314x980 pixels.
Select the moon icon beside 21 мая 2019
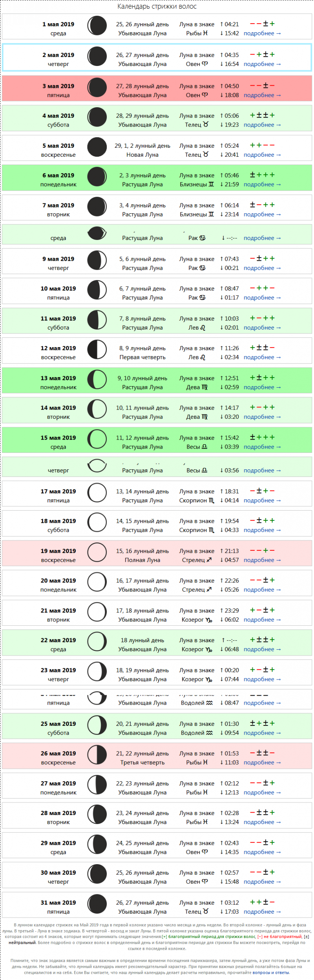97,612
